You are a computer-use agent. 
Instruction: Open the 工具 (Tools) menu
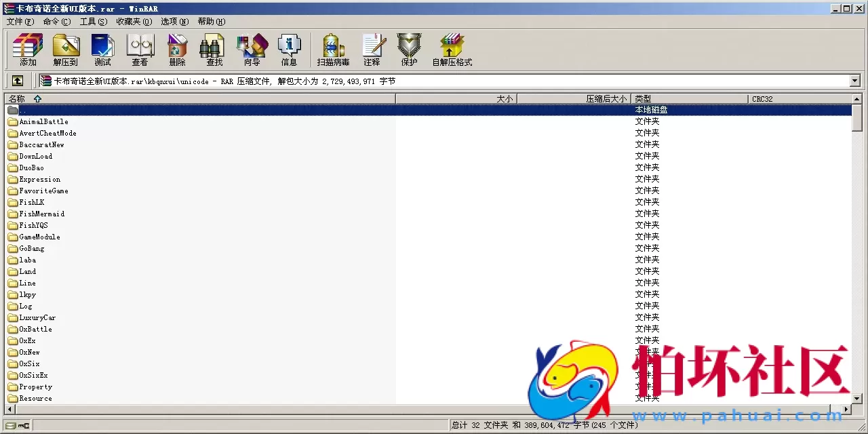[x=94, y=21]
